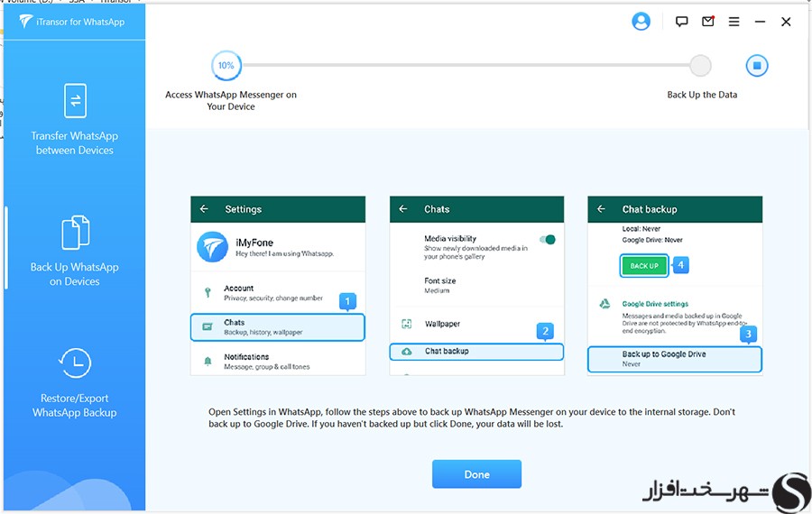This screenshot has height=514, width=812.
Task: Click the Chats row in Settings illustration
Action: click(278, 327)
